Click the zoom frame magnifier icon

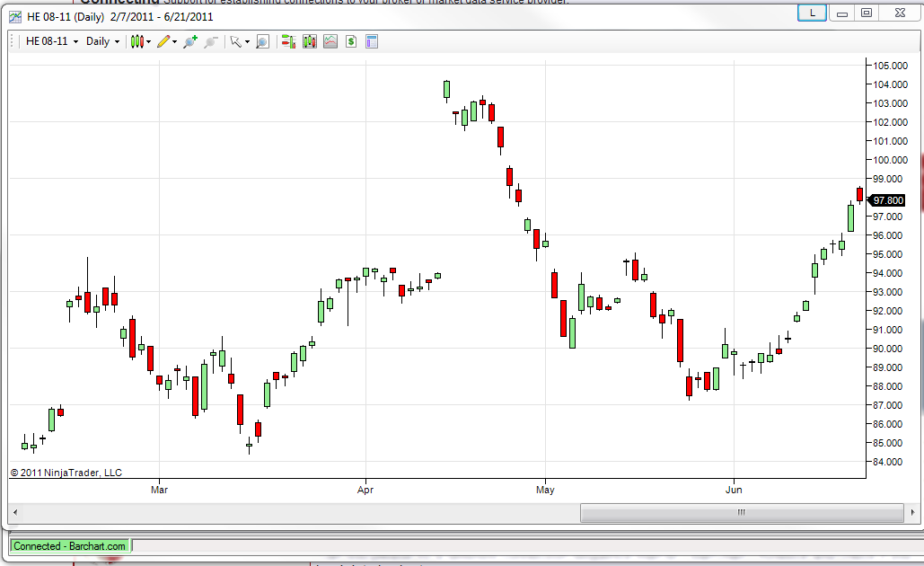(263, 41)
